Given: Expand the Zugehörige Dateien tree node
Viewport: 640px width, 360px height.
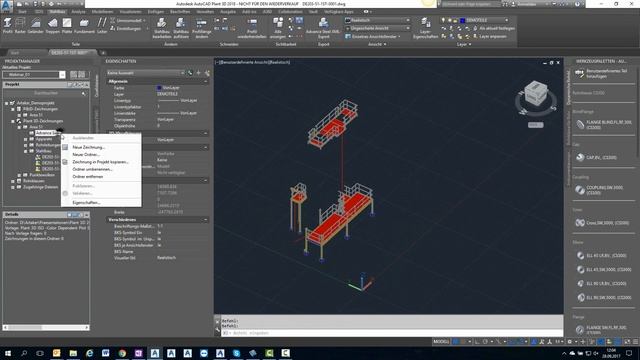Looking at the screenshot, I should 13,187.
